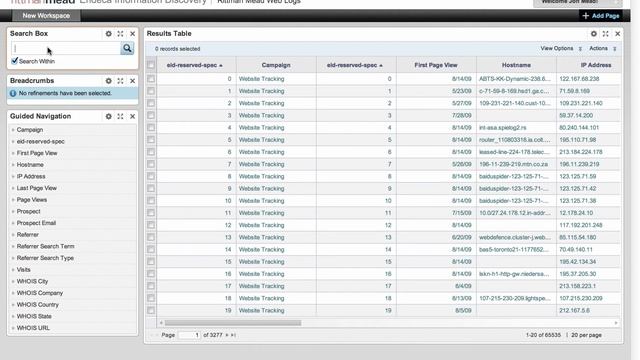Maximize the Search Box panel
The height and width of the screenshot is (360, 640).
coord(120,34)
